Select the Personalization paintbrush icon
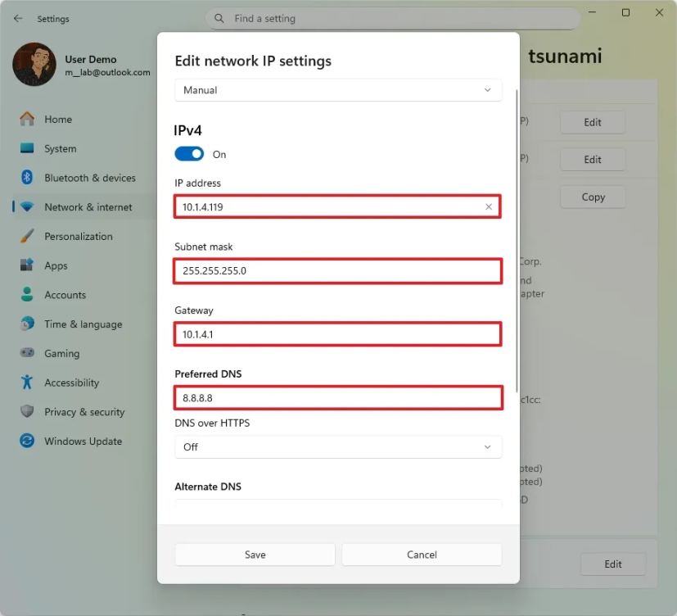This screenshot has height=616, width=677. (x=27, y=237)
